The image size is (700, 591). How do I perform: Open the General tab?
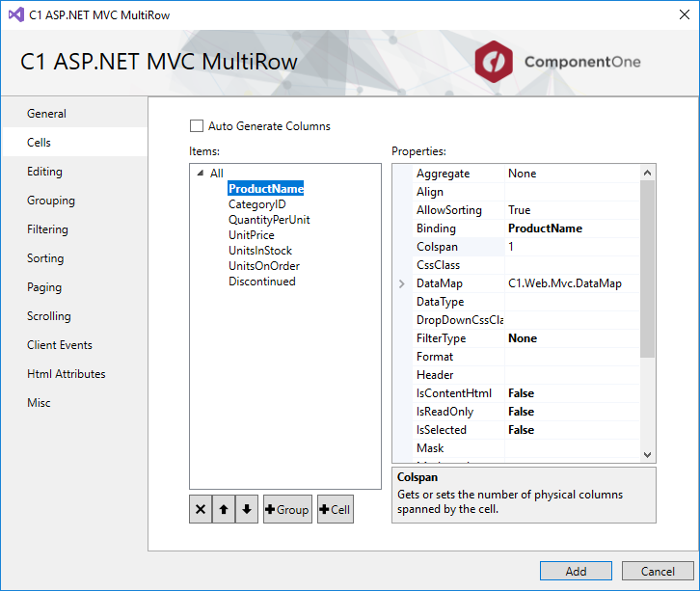[x=74, y=114]
